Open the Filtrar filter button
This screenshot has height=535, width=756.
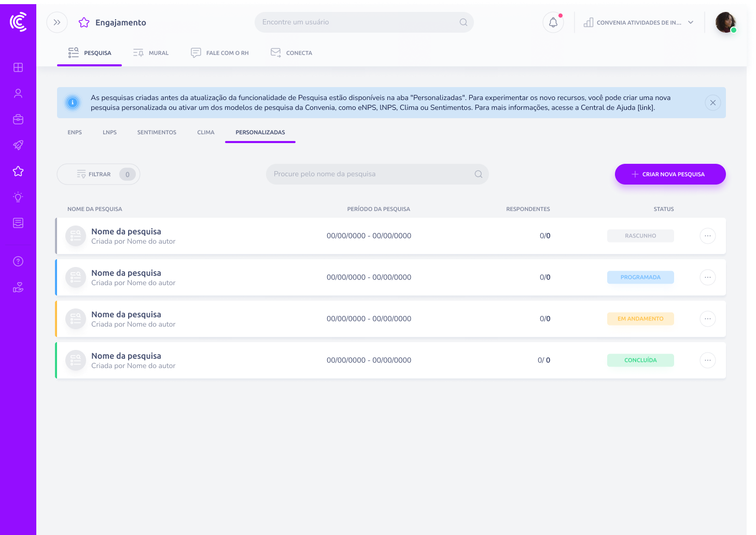click(x=98, y=174)
